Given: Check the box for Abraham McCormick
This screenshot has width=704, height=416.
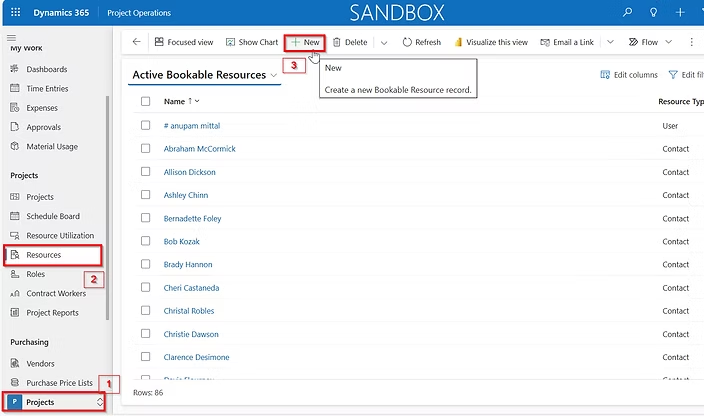Looking at the screenshot, I should click(145, 148).
